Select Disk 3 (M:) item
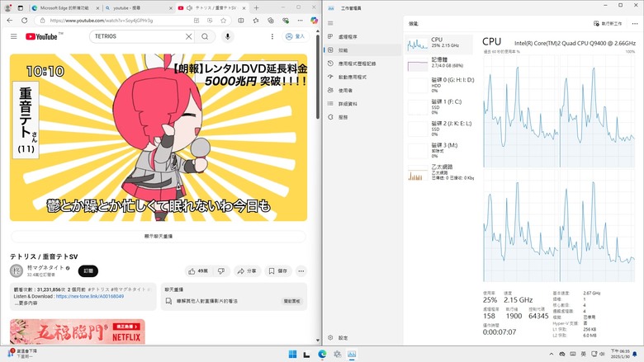This screenshot has width=644, height=362. (x=440, y=150)
